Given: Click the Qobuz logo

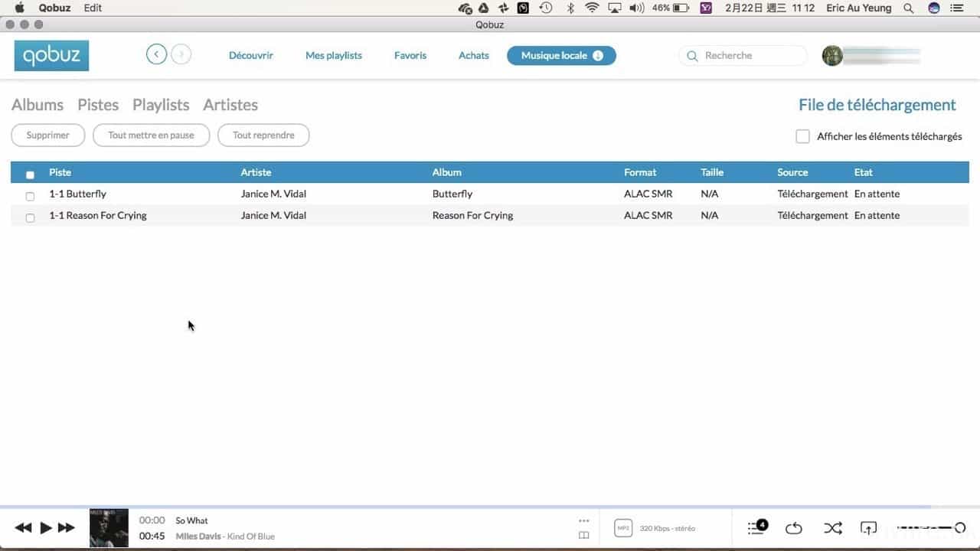Looking at the screenshot, I should [51, 56].
